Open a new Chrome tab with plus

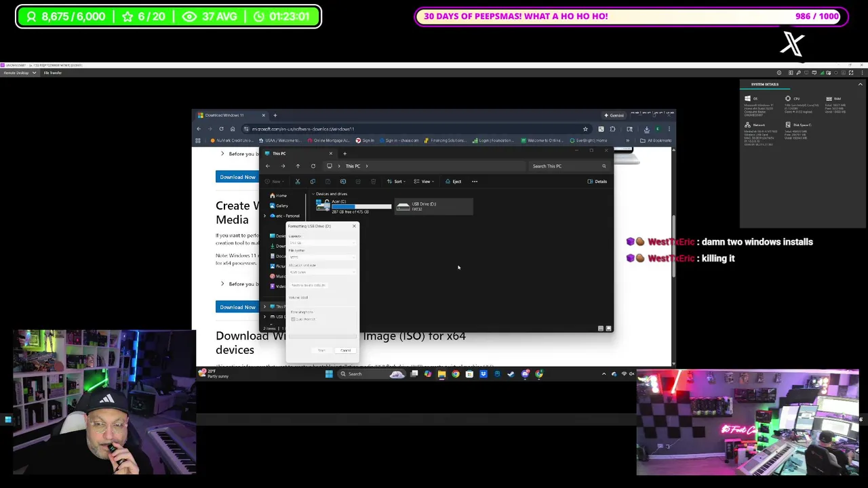(x=275, y=115)
